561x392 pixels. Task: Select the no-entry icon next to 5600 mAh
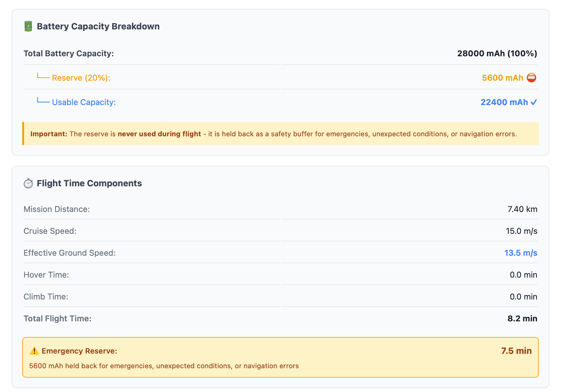532,78
